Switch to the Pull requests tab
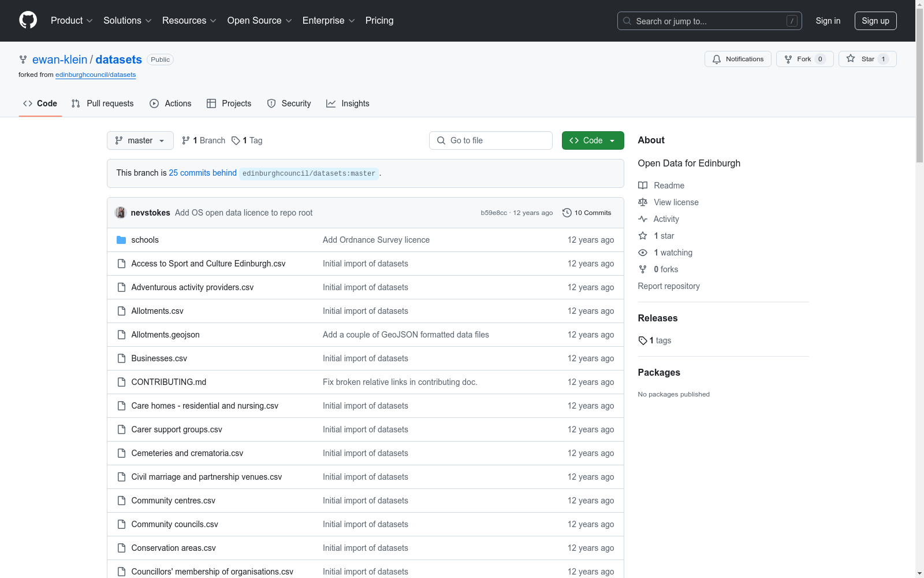Image resolution: width=924 pixels, height=578 pixels. pos(103,103)
